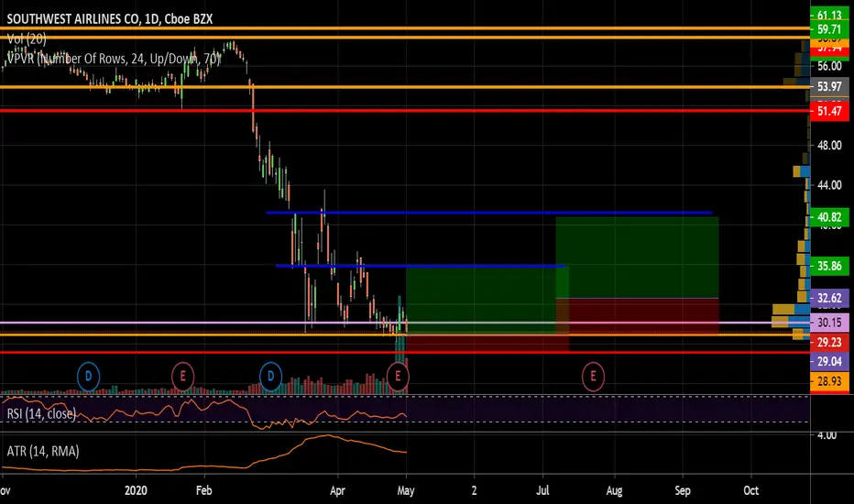Click the 40.82 green price label
The height and width of the screenshot is (504, 854).
point(829,217)
